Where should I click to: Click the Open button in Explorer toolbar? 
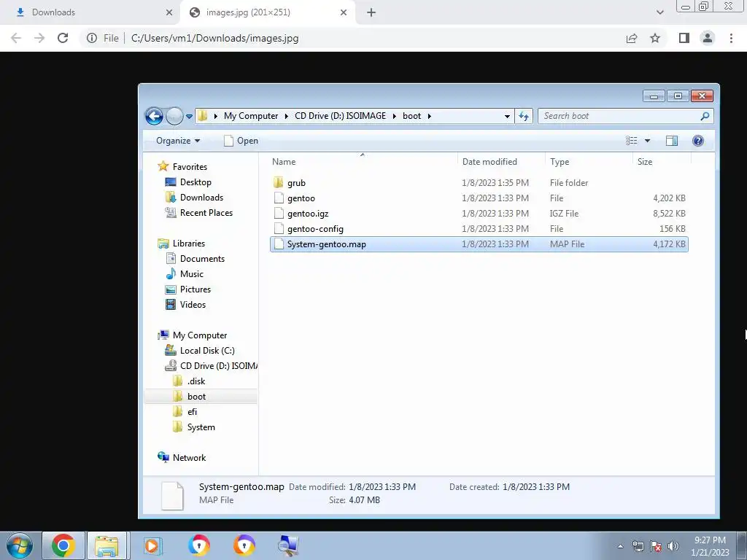click(x=241, y=141)
